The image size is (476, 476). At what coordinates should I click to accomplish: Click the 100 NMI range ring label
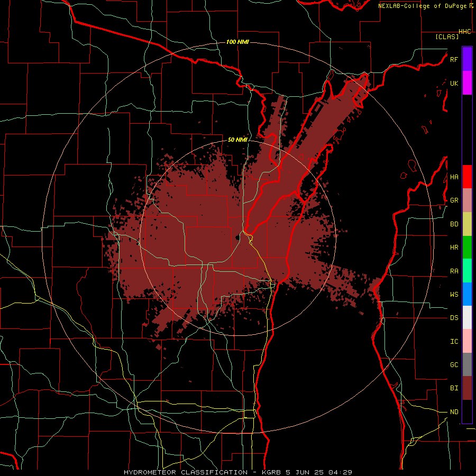click(x=237, y=42)
